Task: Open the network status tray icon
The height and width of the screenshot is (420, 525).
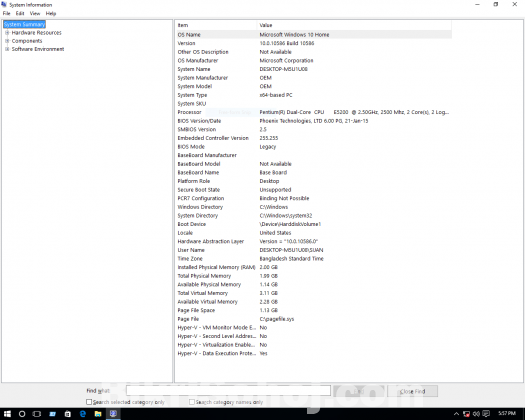Action: tap(466, 414)
